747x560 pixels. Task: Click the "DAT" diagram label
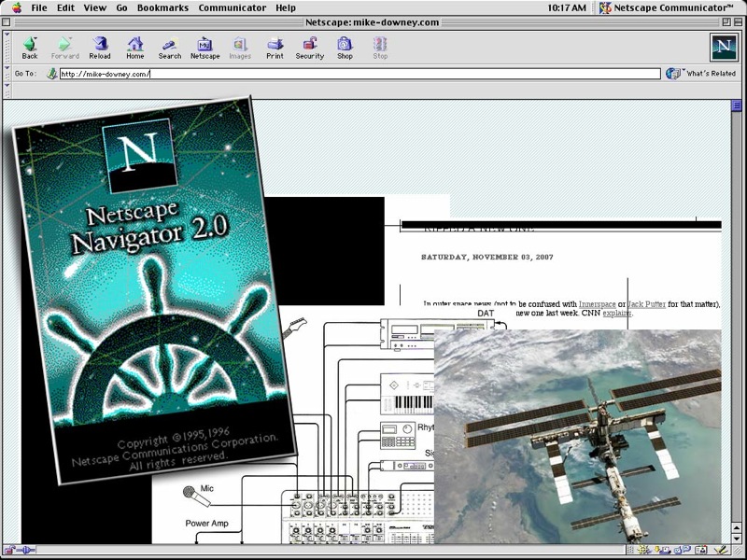pos(486,314)
